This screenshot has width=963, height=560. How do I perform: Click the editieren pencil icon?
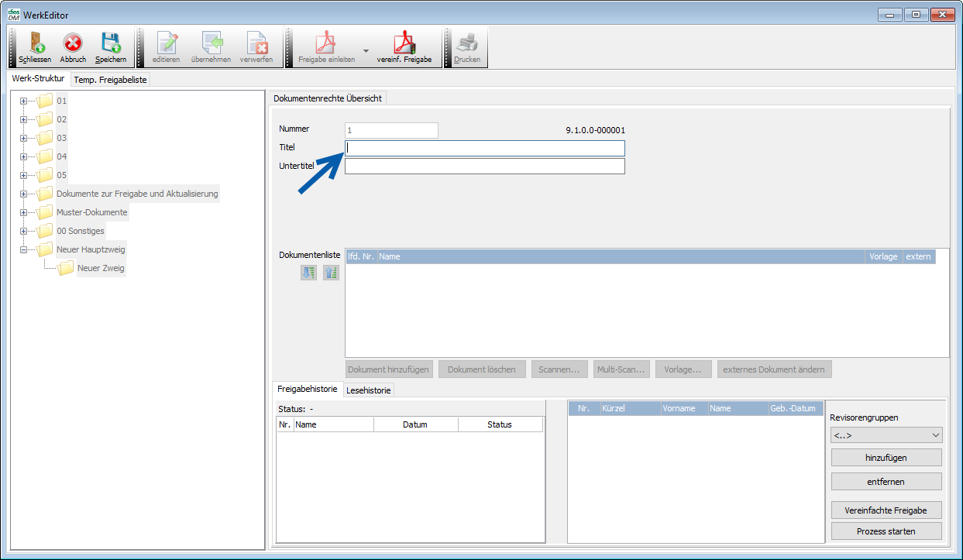(166, 43)
